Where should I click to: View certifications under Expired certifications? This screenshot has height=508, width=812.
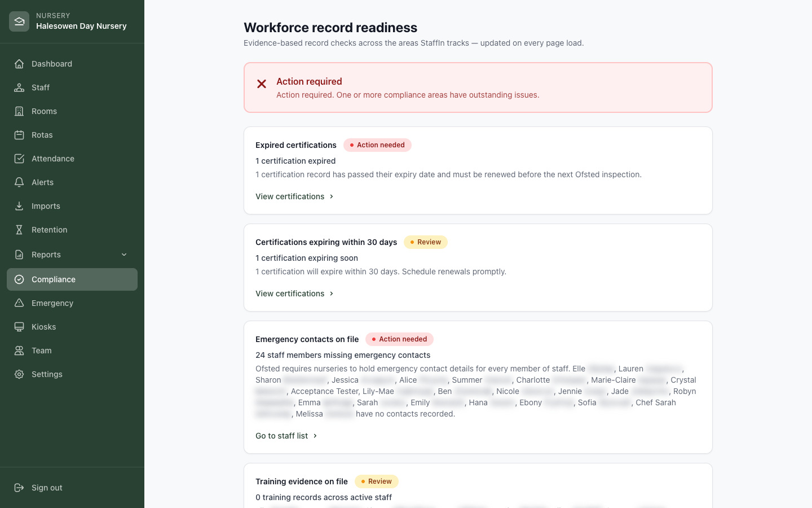[295, 196]
